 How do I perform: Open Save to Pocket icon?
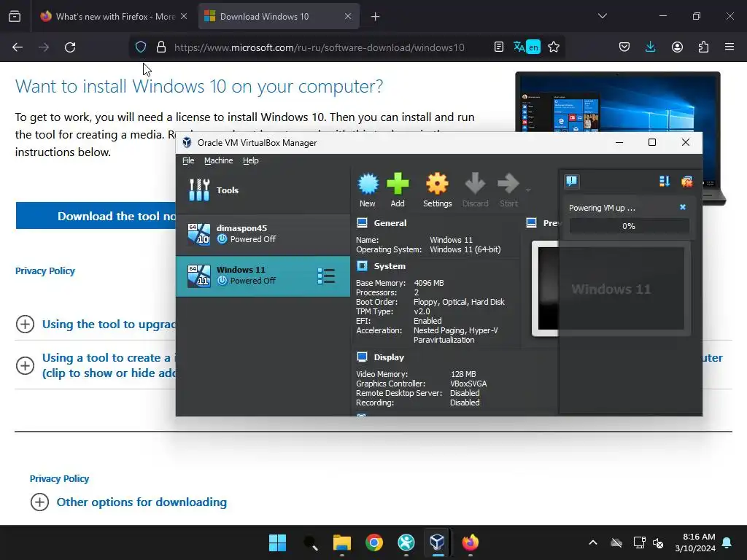624,47
